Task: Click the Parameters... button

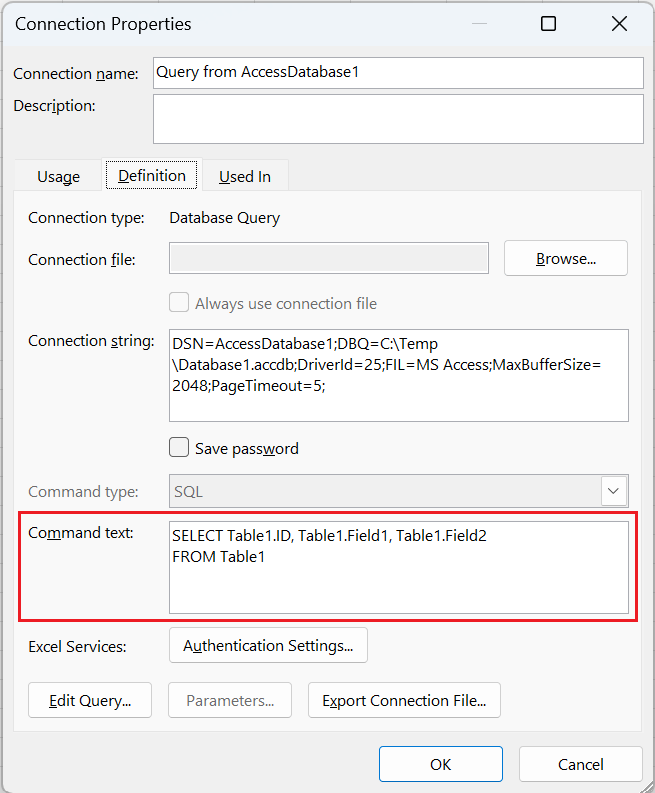Action: 230,700
